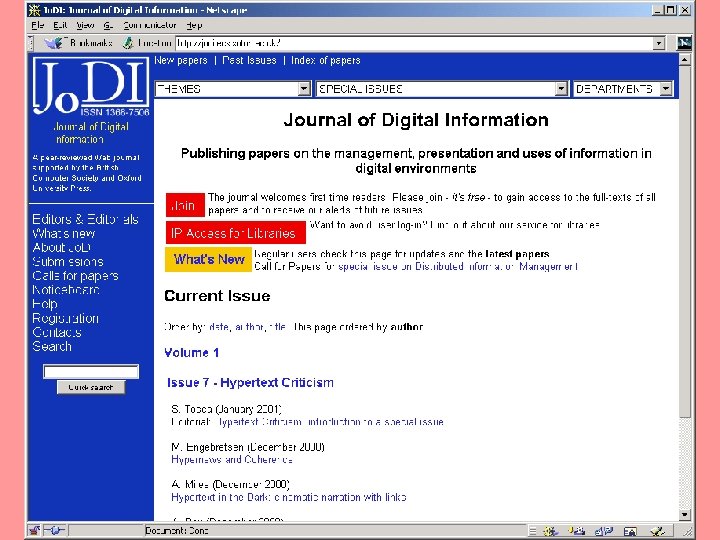The image size is (720, 540).
Task: Open the Communicator menu
Action: [x=150, y=25]
